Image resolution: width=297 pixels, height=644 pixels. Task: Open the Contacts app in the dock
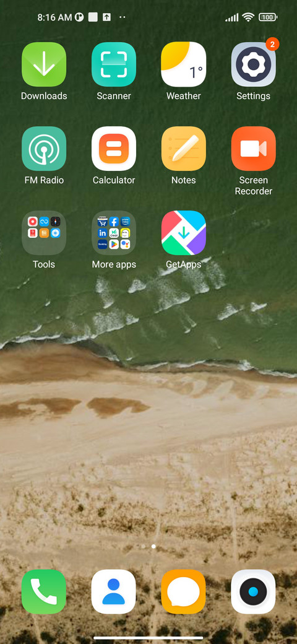click(x=114, y=591)
